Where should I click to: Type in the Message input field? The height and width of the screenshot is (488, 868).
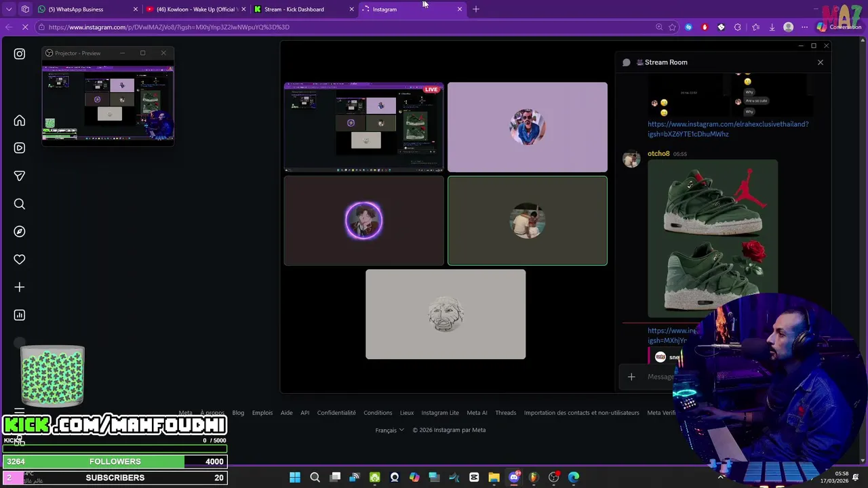661,377
